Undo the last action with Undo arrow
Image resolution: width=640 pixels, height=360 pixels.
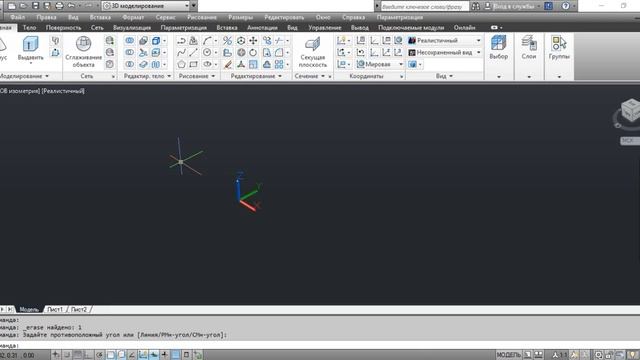tap(71, 6)
